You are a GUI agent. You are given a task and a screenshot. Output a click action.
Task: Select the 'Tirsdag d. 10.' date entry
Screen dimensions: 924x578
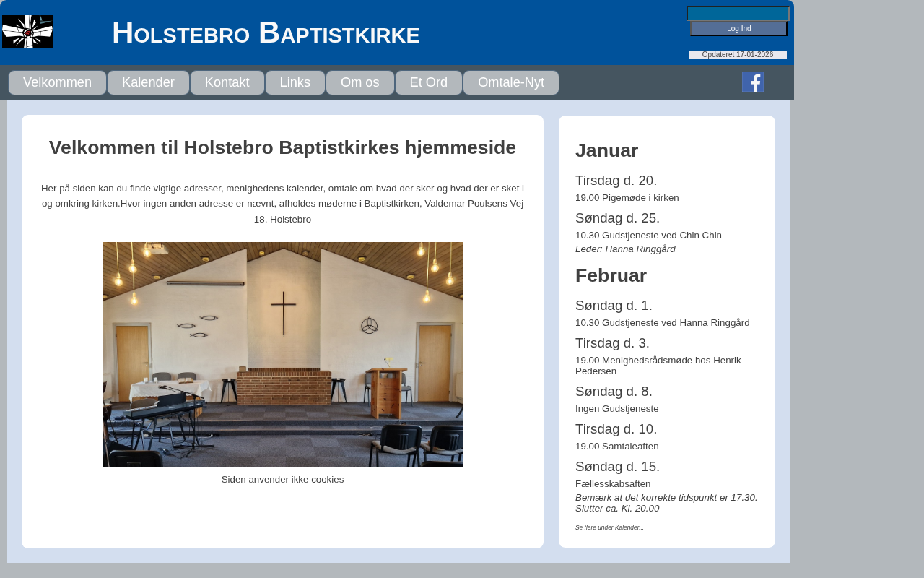[616, 429]
